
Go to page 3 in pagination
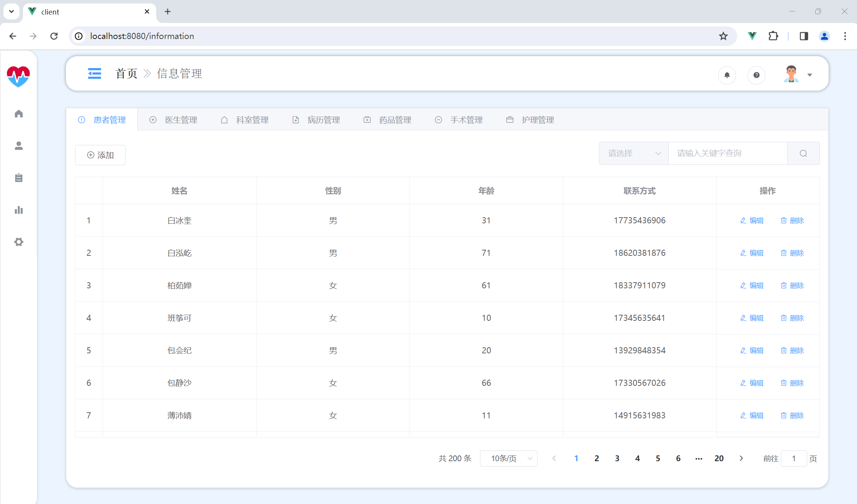[617, 458]
